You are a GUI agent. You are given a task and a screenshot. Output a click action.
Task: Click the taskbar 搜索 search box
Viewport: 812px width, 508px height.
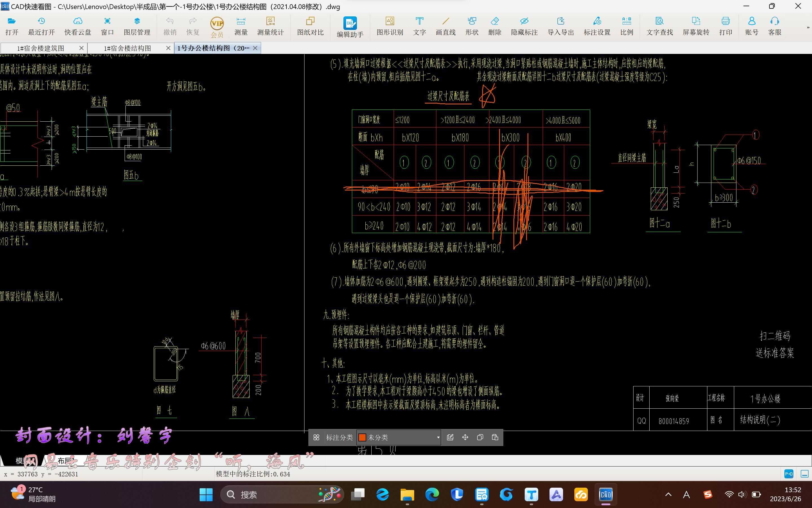pyautogui.click(x=282, y=494)
